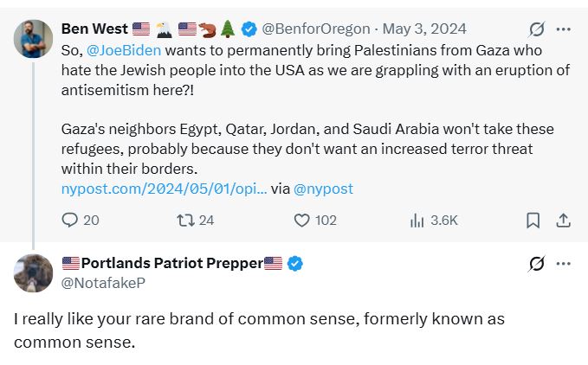The height and width of the screenshot is (365, 588).
Task: Open Ben West's profile name
Action: (x=94, y=29)
